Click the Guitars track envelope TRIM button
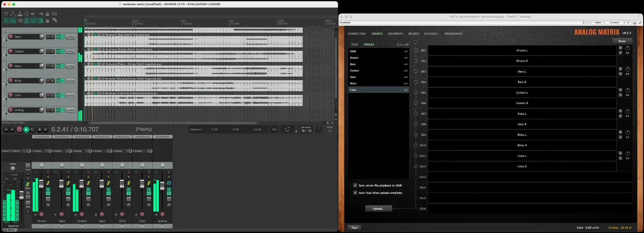The image size is (644, 233). tap(71, 51)
